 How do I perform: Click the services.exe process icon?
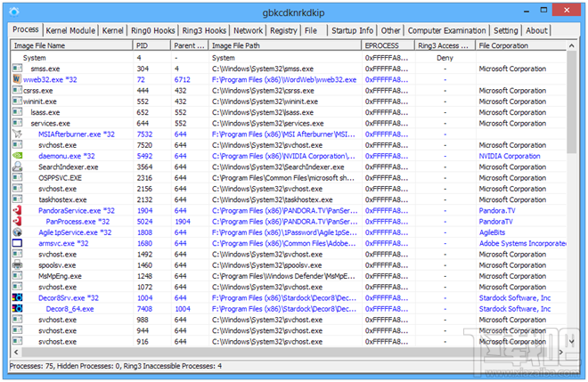(17, 123)
